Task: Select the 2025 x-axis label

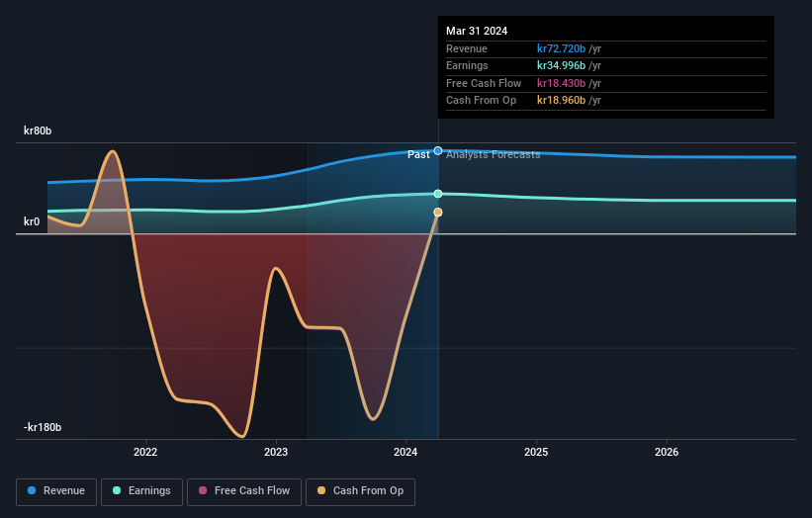Action: pyautogui.click(x=536, y=452)
